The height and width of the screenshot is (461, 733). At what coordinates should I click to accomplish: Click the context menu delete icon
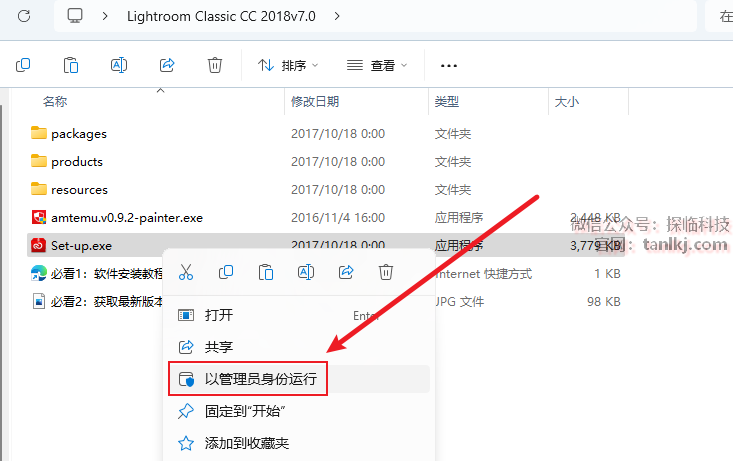pyautogui.click(x=386, y=272)
